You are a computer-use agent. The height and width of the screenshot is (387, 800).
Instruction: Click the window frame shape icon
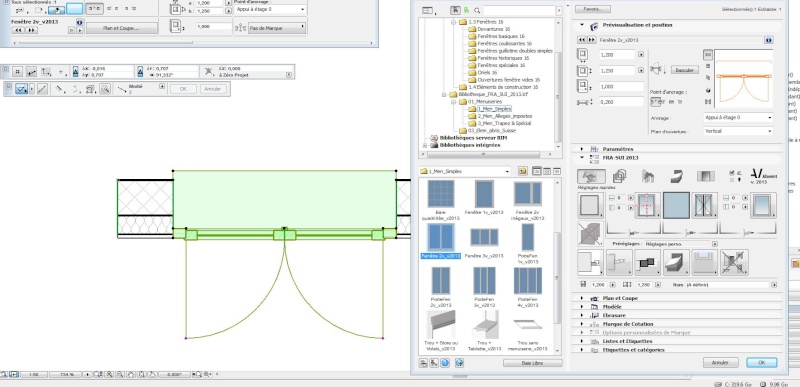point(590,205)
